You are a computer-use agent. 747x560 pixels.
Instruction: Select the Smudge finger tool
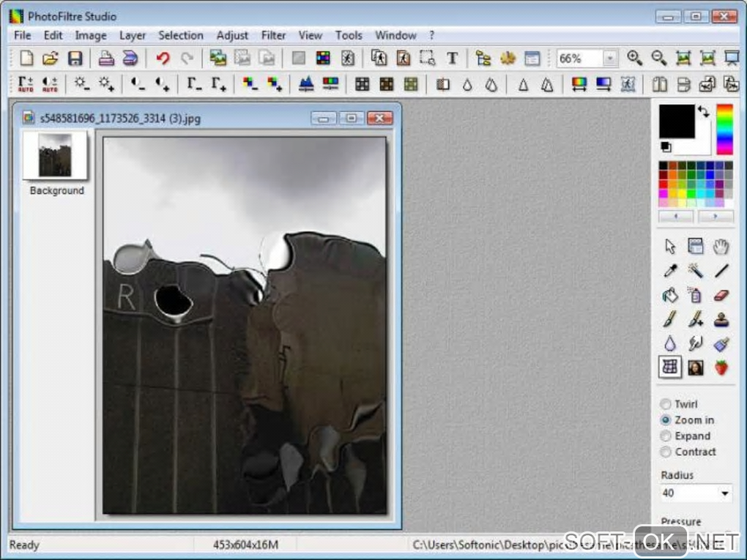click(695, 343)
